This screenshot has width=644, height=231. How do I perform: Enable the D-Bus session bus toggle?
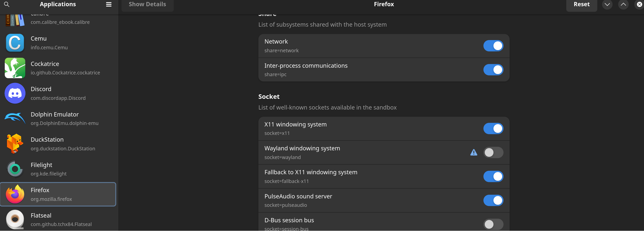tap(493, 224)
